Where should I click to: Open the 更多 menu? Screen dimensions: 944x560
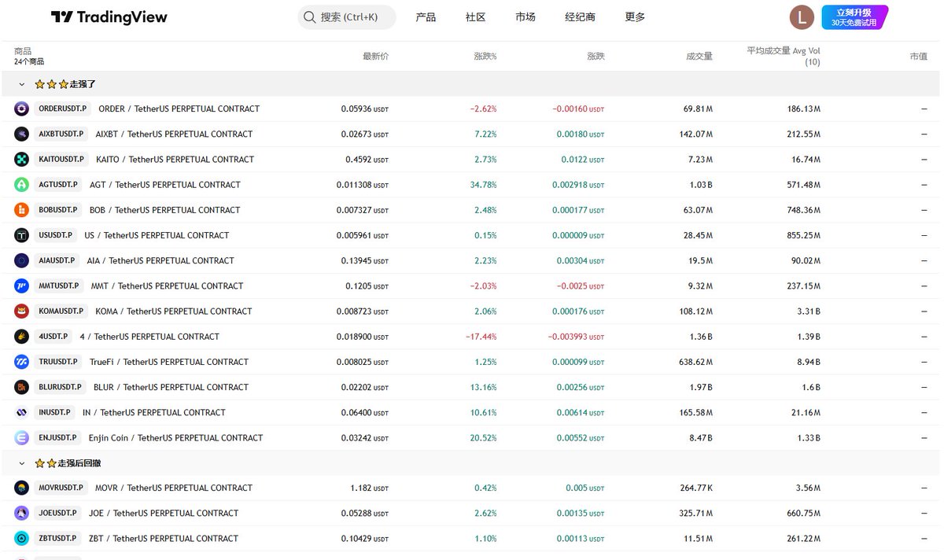635,17
